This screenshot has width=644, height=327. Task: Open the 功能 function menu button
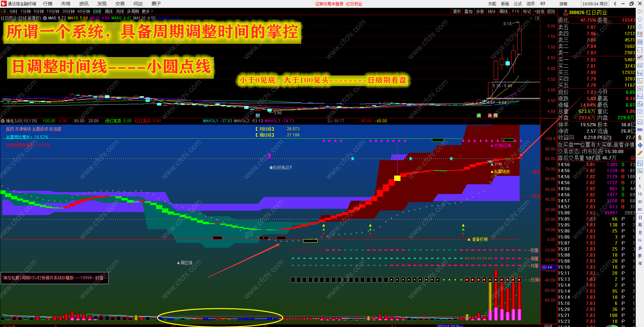click(x=492, y=4)
